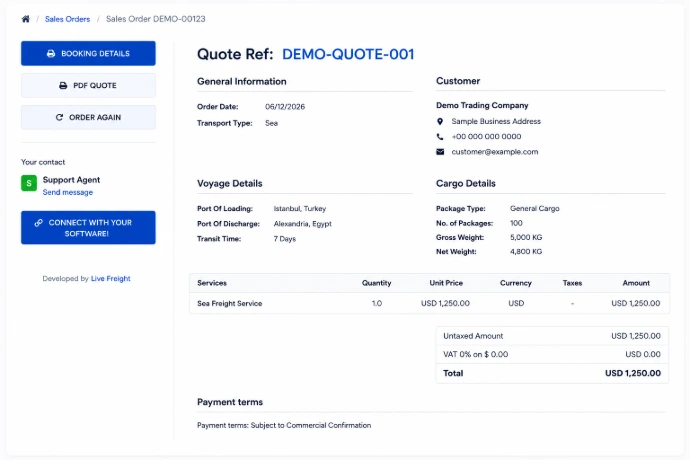This screenshot has height=460, width=690.
Task: Click the Unit Price column header
Action: [446, 283]
